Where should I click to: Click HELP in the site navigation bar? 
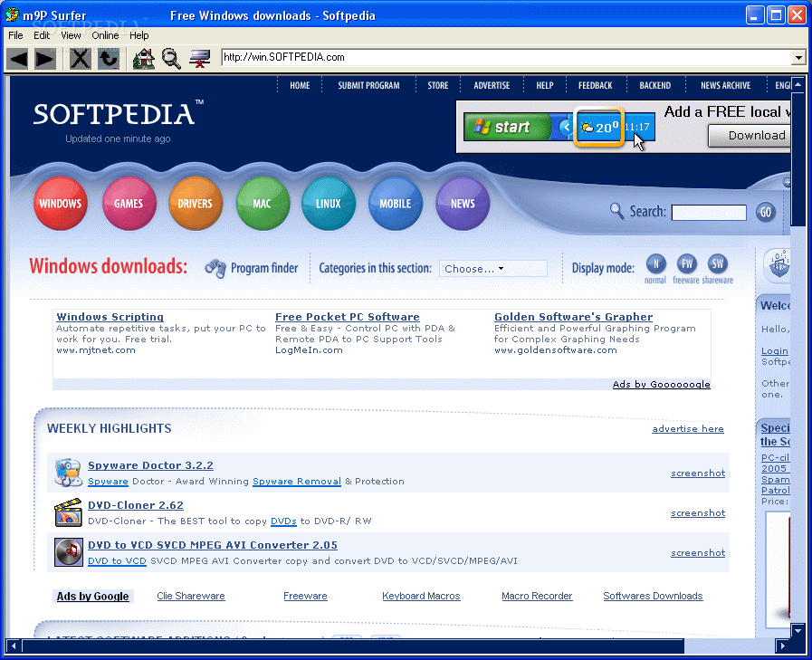(545, 85)
